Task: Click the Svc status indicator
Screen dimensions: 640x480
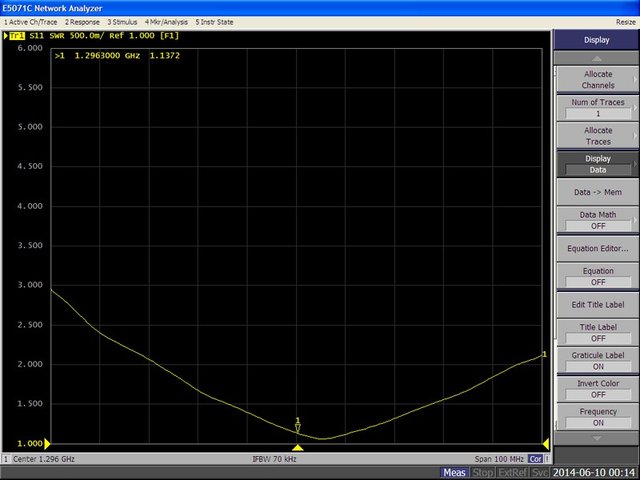Action: 540,472
